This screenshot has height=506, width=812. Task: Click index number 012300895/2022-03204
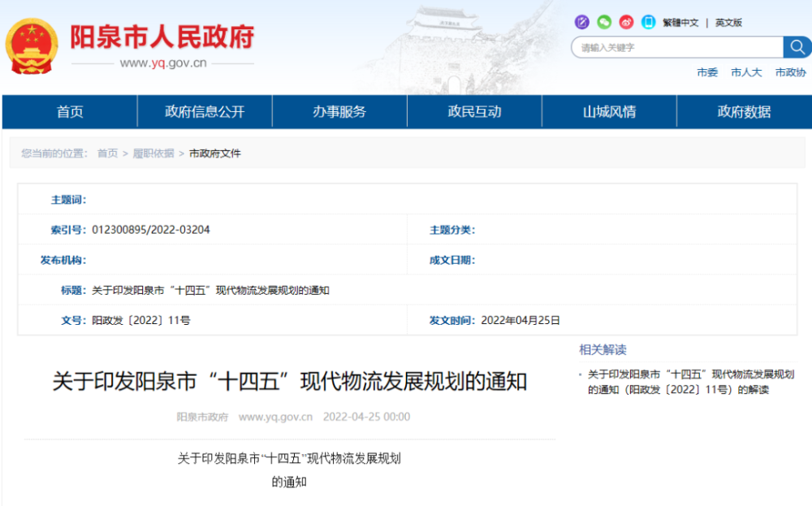pos(151,229)
